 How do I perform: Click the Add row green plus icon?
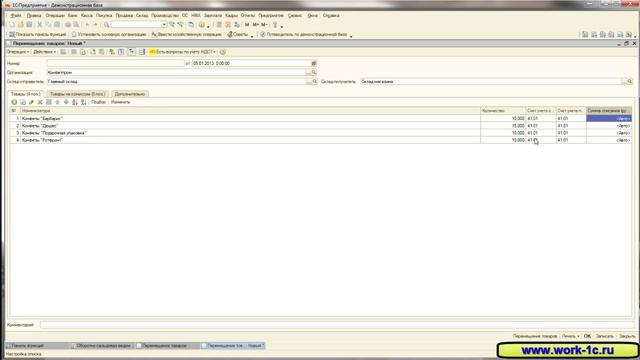(14, 102)
